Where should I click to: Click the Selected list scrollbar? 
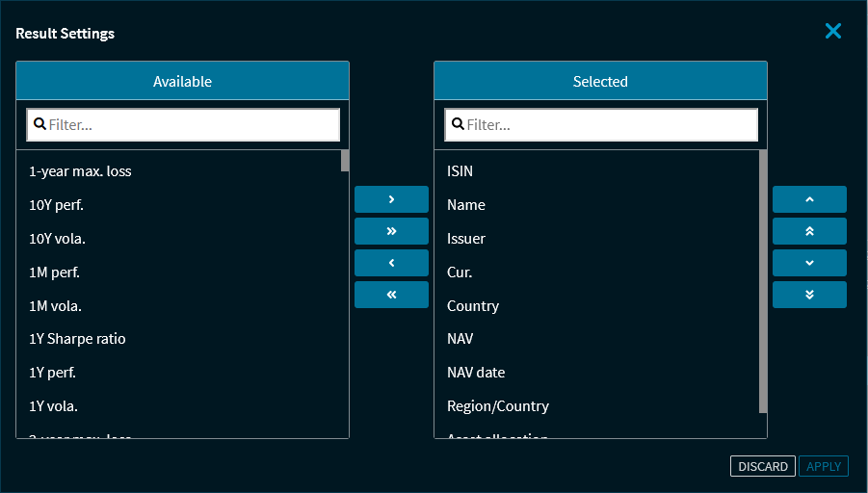[763, 279]
